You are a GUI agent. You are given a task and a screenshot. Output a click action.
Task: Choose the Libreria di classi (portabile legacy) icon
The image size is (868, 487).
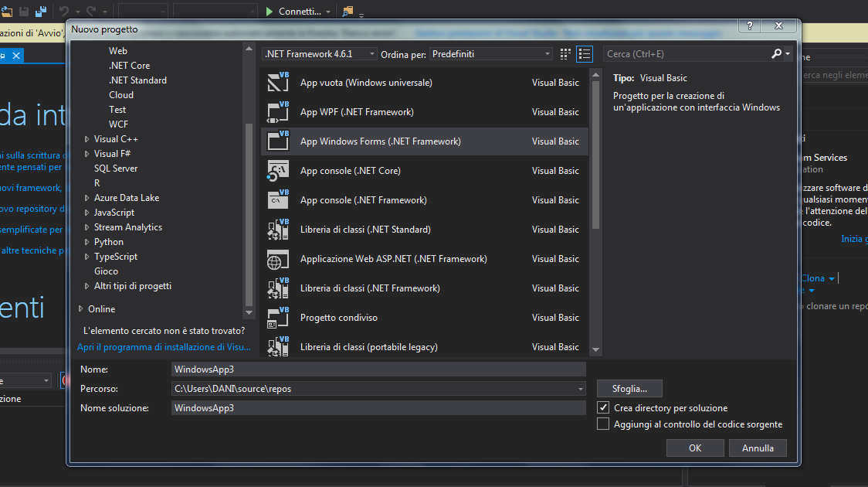pos(278,347)
